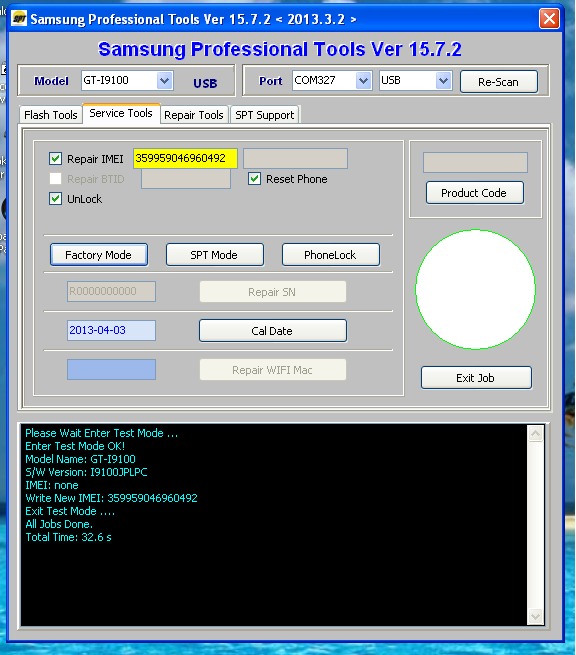
Task: Go to the SPT Support tab
Action: coord(264,115)
